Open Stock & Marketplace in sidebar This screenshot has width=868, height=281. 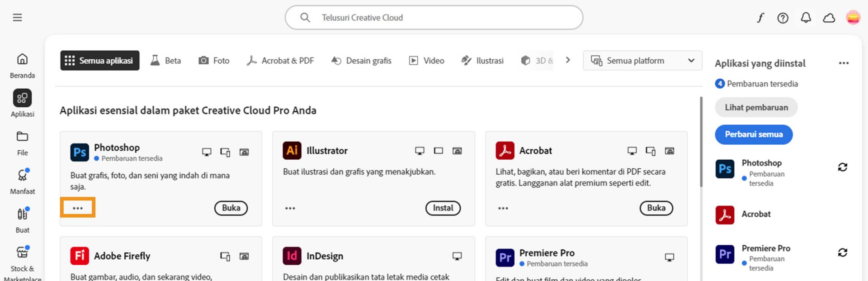(x=22, y=263)
